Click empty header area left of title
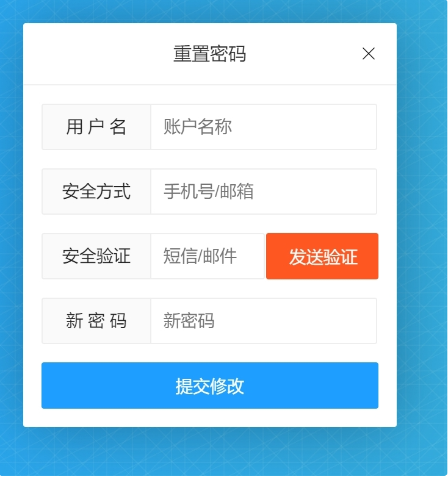This screenshot has height=477, width=448. pyautogui.click(x=98, y=54)
